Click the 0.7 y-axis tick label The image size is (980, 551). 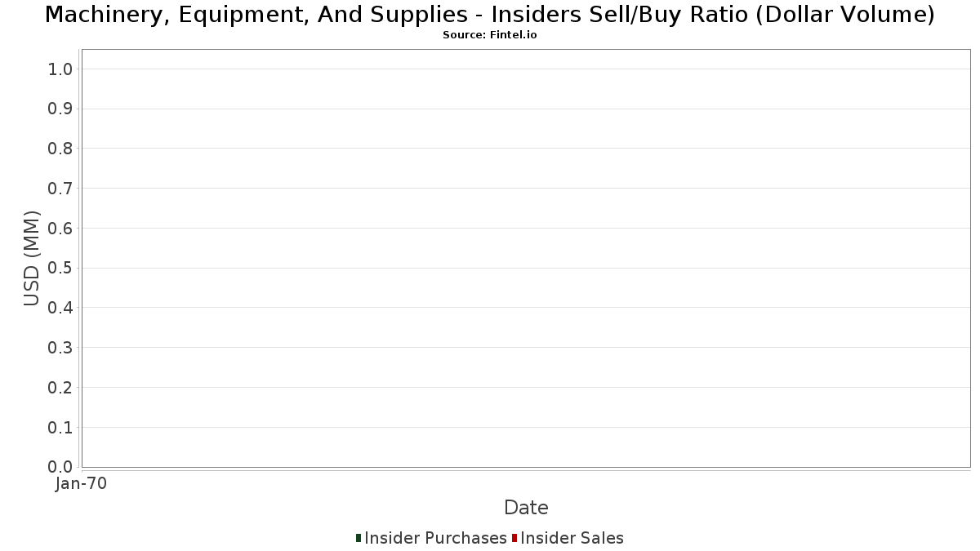point(61,189)
